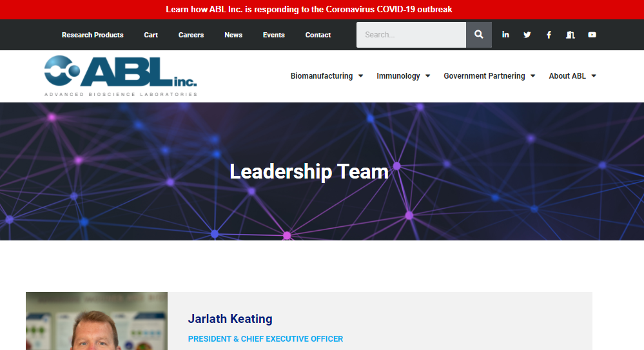Viewport: 644px width, 350px height.
Task: Open the Careers link
Action: pyautogui.click(x=191, y=35)
